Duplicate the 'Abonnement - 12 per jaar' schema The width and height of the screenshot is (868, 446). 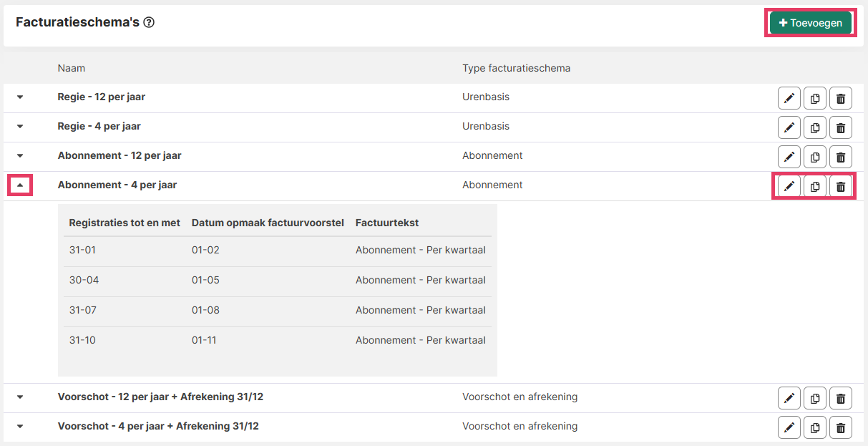pos(815,157)
